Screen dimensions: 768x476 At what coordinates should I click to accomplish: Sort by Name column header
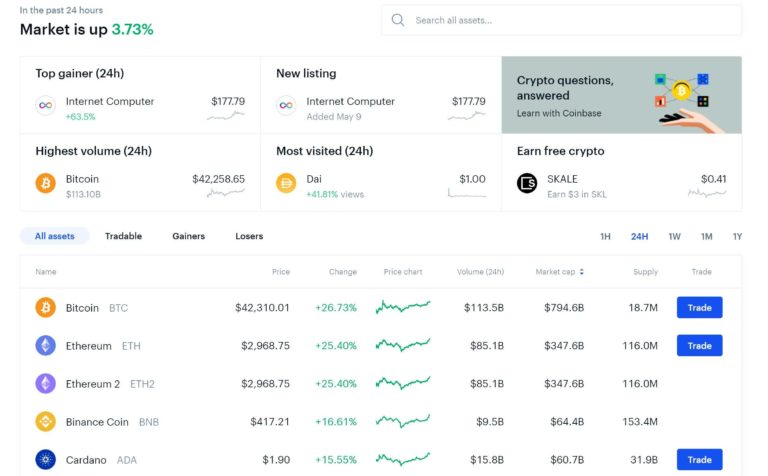(46, 272)
